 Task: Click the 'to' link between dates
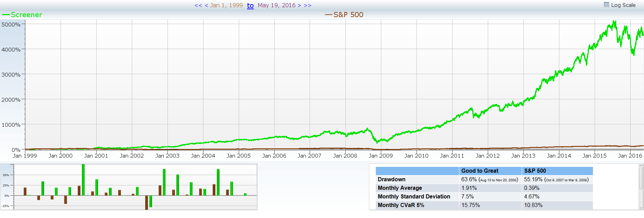(x=250, y=5)
